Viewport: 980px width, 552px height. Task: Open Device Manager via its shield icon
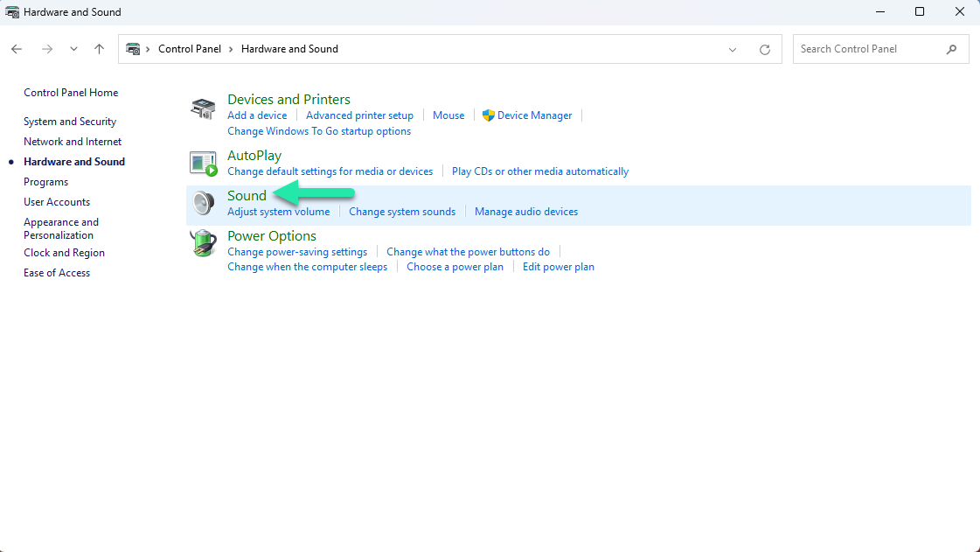coord(488,115)
